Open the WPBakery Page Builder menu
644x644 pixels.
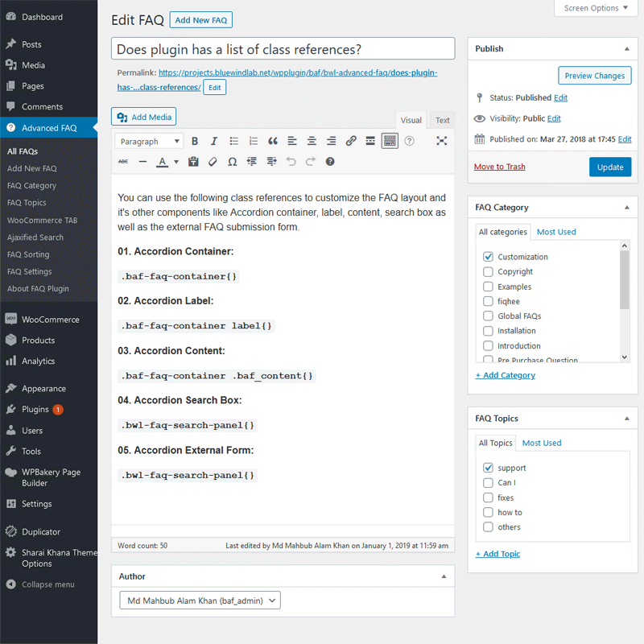pos(48,477)
